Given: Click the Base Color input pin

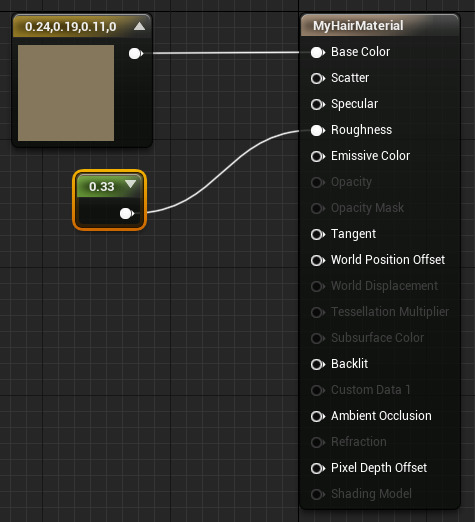Looking at the screenshot, I should (318, 52).
